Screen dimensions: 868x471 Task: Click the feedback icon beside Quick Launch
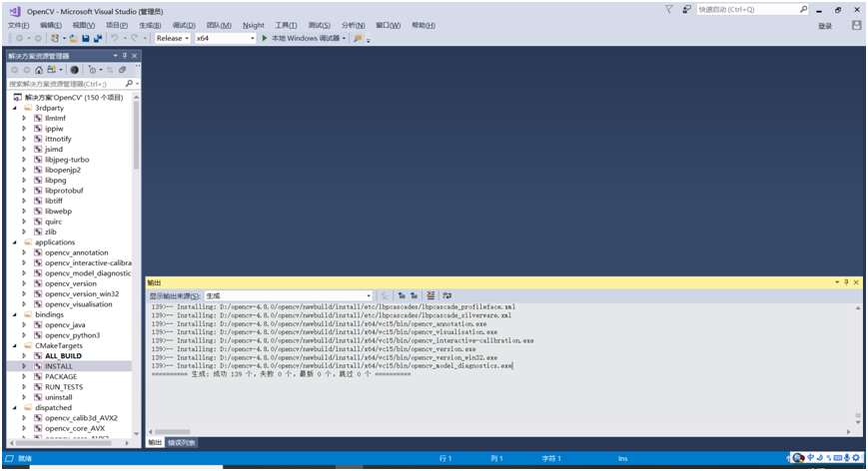point(687,9)
